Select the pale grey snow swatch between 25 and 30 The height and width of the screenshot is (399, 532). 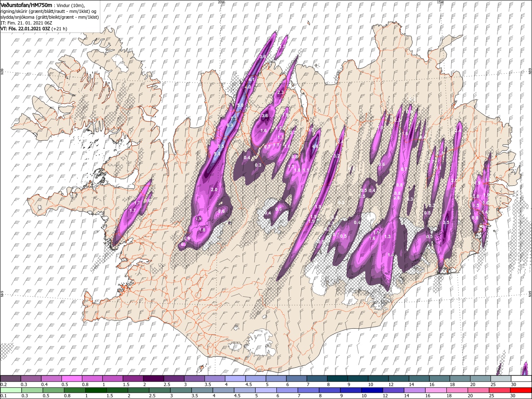pyautogui.click(x=500, y=379)
